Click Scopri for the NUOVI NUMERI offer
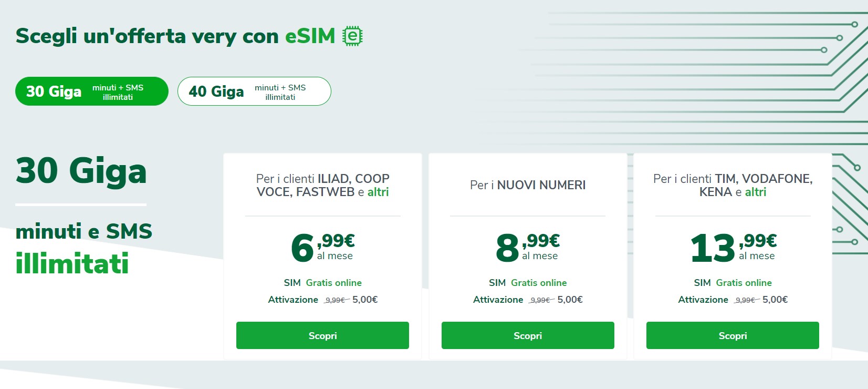 pyautogui.click(x=528, y=335)
